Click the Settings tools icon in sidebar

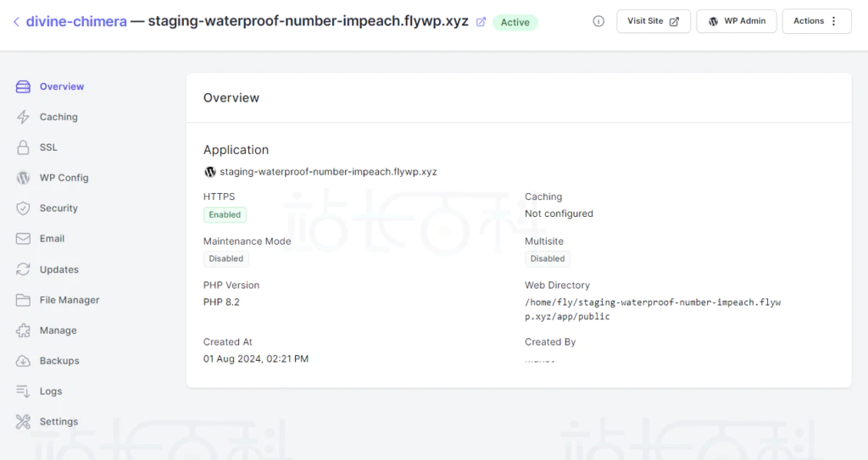tap(23, 422)
